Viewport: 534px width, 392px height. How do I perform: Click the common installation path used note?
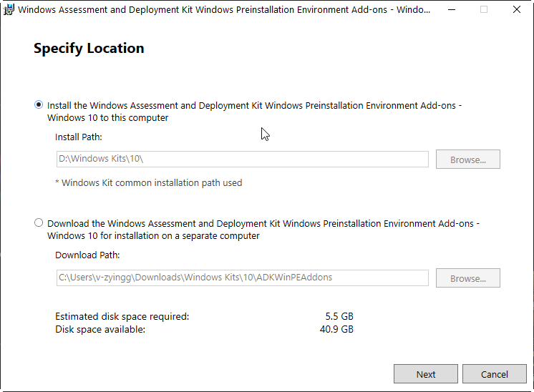pyautogui.click(x=148, y=182)
